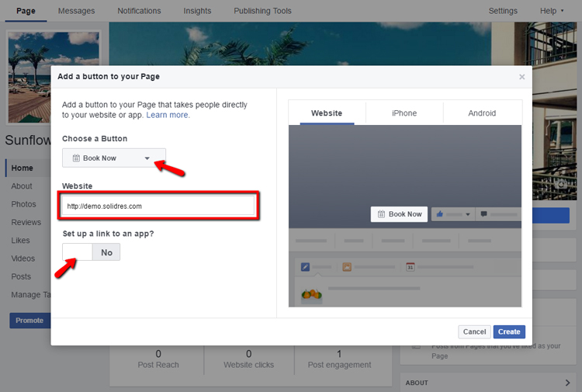Viewport: 582px width, 392px height.
Task: Click the Website URL input field
Action: [x=158, y=206]
